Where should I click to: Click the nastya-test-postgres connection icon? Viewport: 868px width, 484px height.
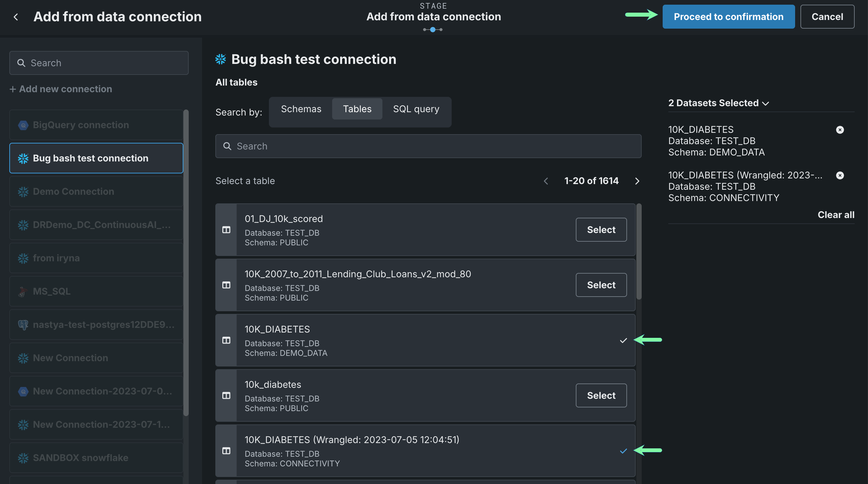23,325
